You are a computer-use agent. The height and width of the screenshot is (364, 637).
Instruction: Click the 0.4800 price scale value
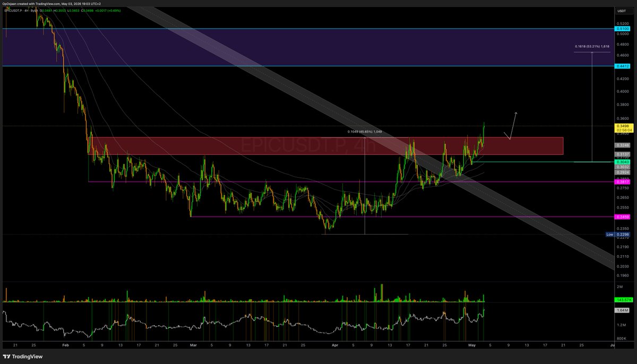pos(623,45)
